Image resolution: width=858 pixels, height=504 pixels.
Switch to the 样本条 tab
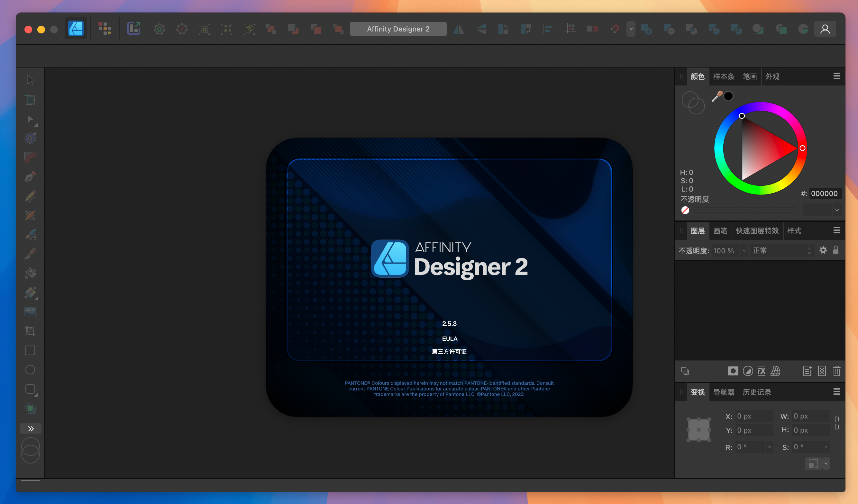pos(724,76)
